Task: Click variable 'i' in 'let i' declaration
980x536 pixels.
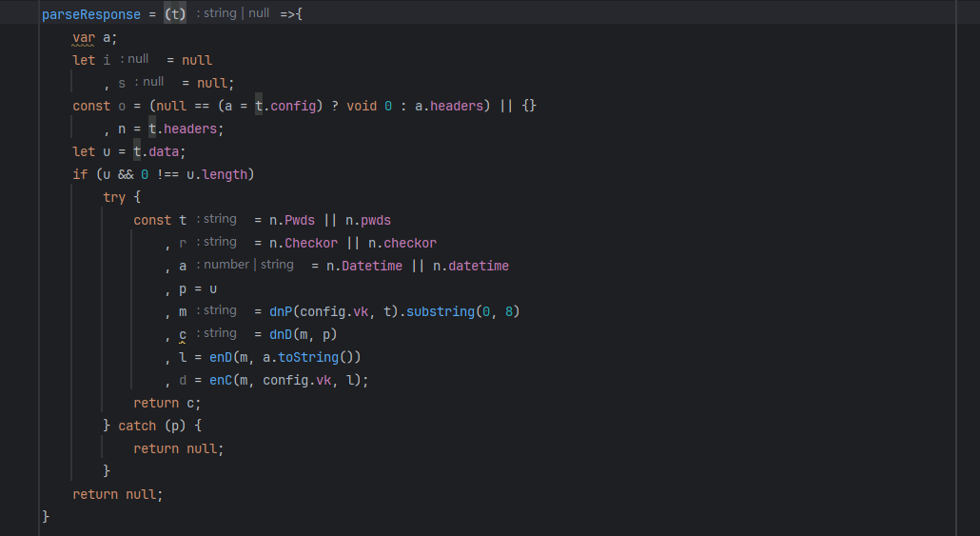Action: (x=107, y=60)
